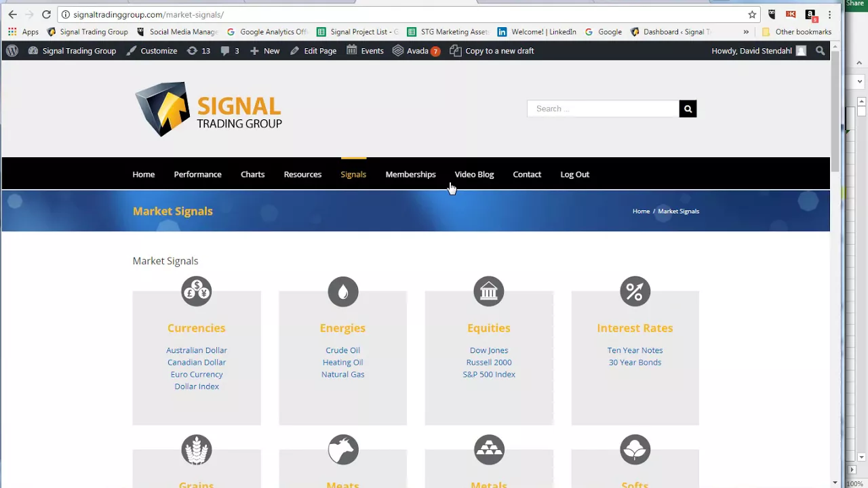Open the Apps grid shortcut
This screenshot has height=488, width=868.
click(x=23, y=32)
